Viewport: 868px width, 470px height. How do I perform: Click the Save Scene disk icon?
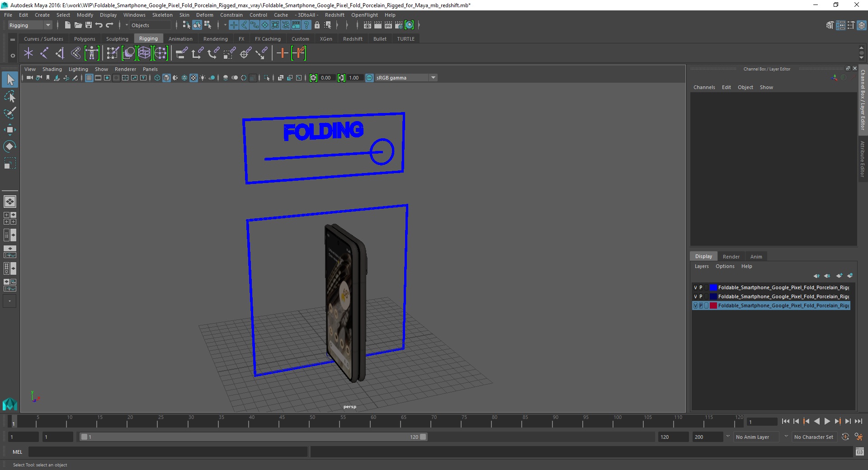coord(89,25)
